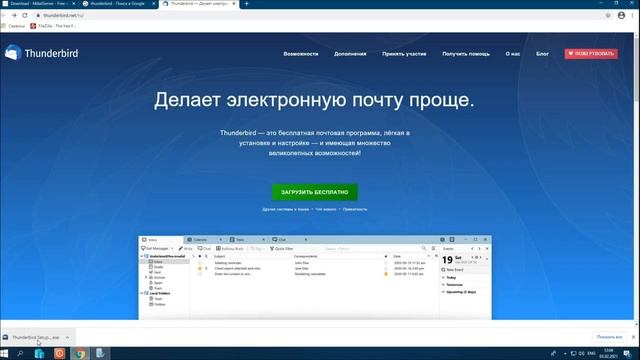Click the green ЗАГРУЗИТЬ БЕСПЛАТНО button
This screenshot has width=640, height=360.
(x=315, y=192)
